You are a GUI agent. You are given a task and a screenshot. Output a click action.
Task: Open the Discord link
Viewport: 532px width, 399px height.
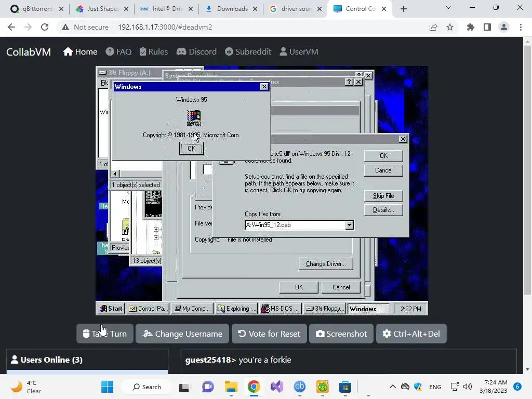(196, 52)
